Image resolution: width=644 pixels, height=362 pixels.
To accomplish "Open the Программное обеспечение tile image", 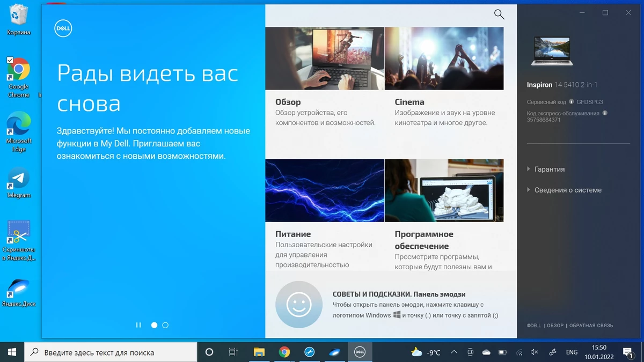I will [x=444, y=190].
